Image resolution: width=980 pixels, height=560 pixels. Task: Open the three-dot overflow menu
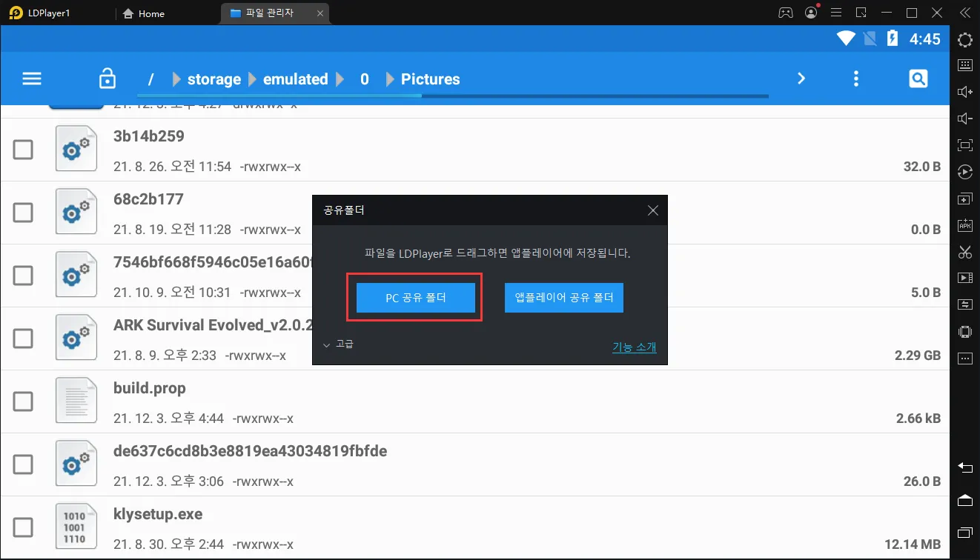point(855,78)
